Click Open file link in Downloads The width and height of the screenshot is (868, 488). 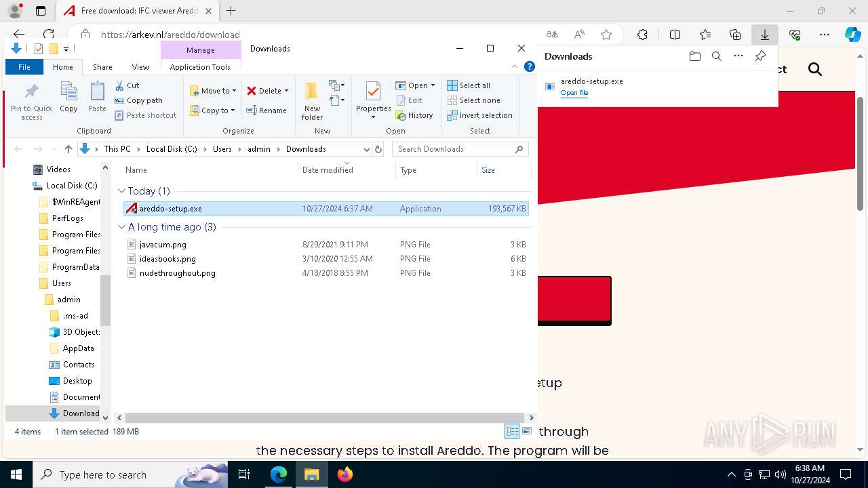pyautogui.click(x=574, y=93)
